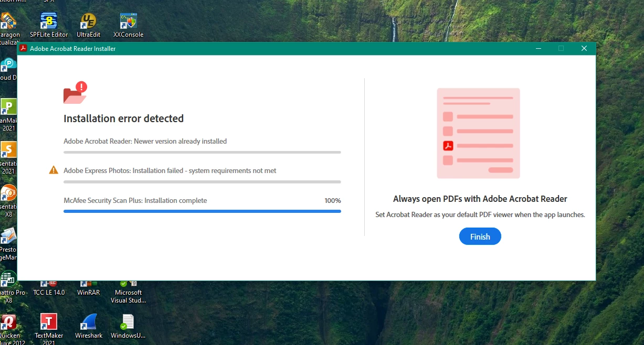Click the 'Adobe Acrobat Reader Installer' window title
The height and width of the screenshot is (345, 644).
point(72,49)
